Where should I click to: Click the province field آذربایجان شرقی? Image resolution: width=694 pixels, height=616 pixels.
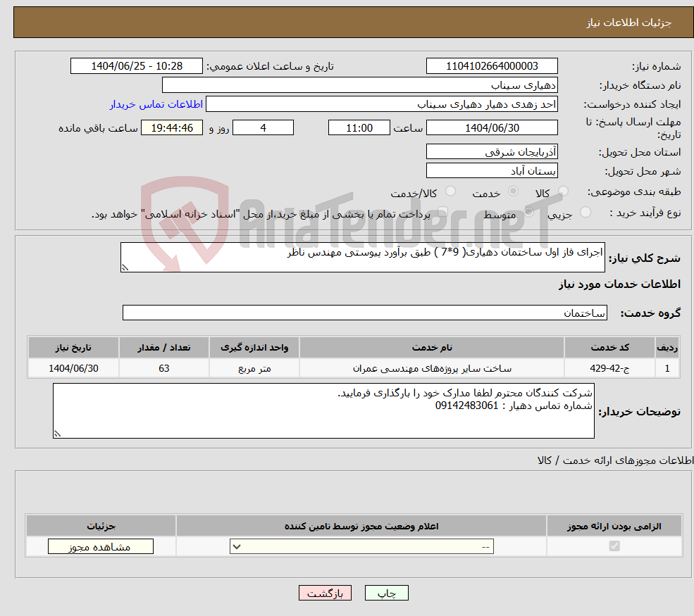492,151
